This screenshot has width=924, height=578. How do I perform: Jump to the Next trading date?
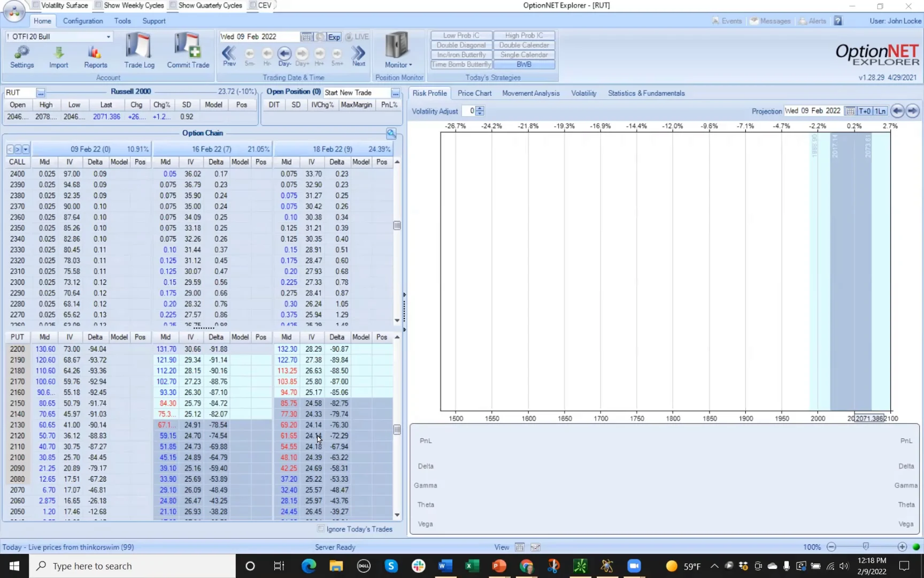(359, 56)
